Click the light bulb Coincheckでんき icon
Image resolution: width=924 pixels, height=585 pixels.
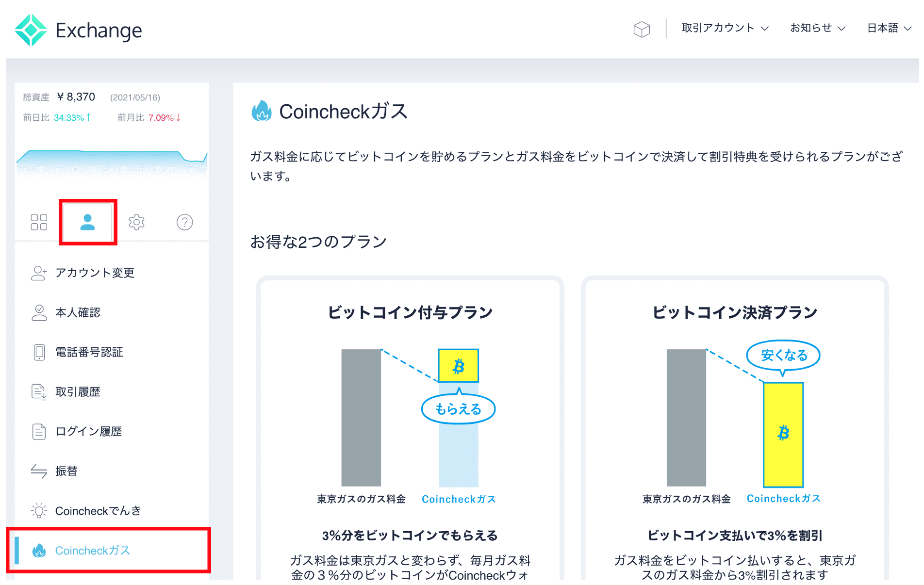click(x=39, y=511)
